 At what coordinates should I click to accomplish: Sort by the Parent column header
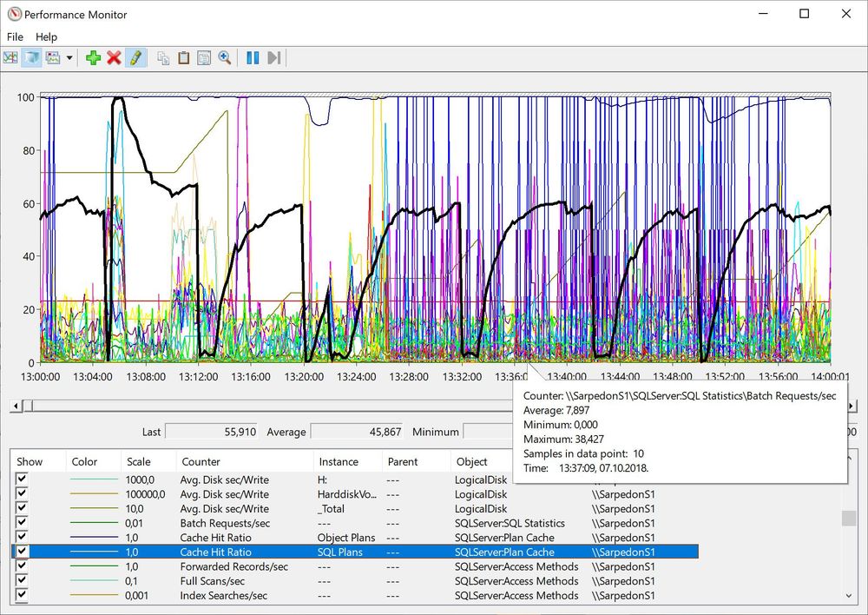tap(417, 461)
